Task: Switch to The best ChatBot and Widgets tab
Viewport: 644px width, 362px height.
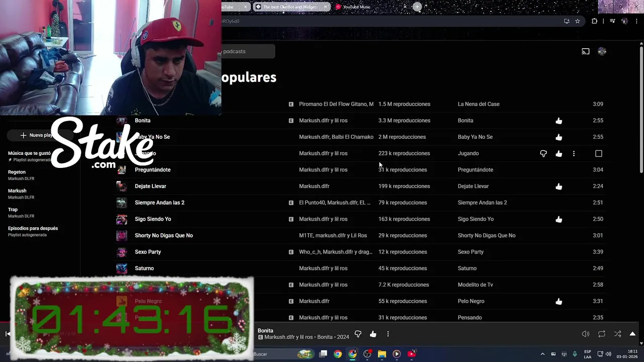Action: 291,7
